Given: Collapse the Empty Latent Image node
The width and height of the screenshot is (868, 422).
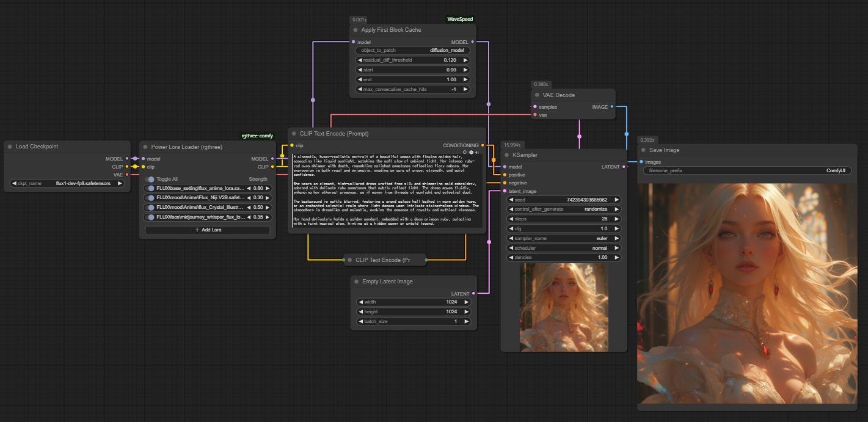Looking at the screenshot, I should tap(357, 282).
